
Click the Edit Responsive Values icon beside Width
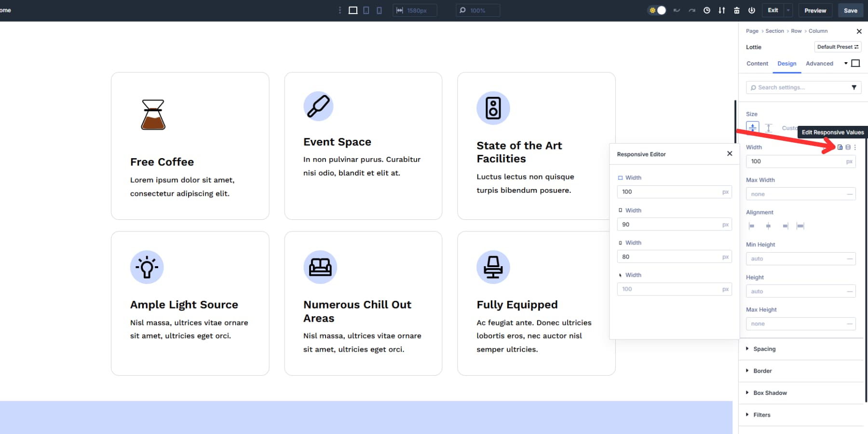tap(840, 148)
